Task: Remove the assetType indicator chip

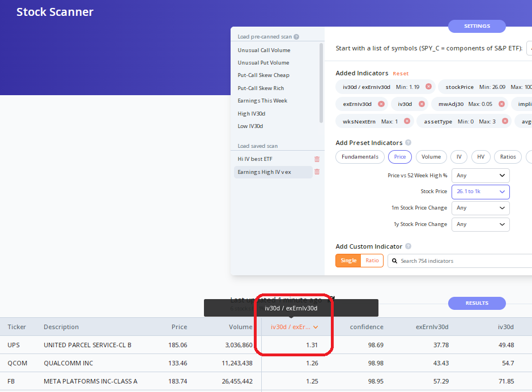Action: point(503,121)
